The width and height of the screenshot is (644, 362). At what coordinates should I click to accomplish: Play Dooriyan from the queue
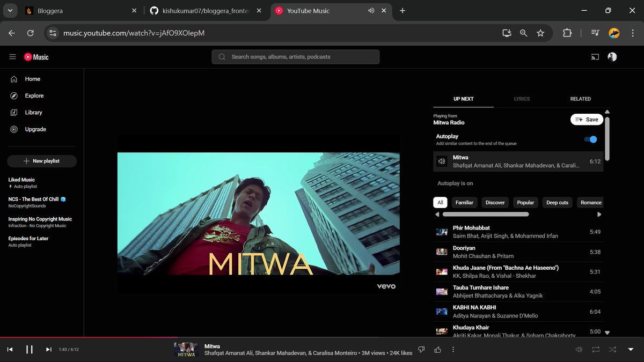[518, 252]
